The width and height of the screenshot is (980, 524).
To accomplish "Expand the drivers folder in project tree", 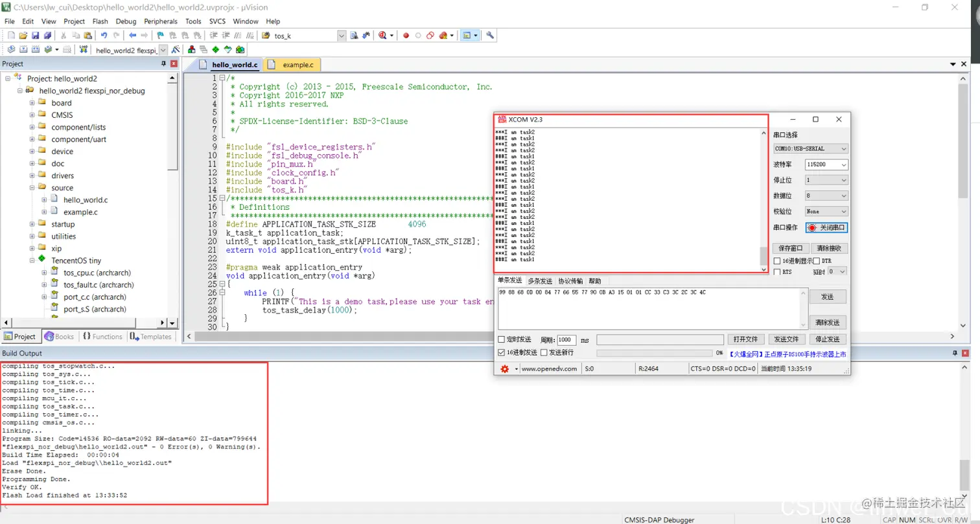I will tap(32, 176).
